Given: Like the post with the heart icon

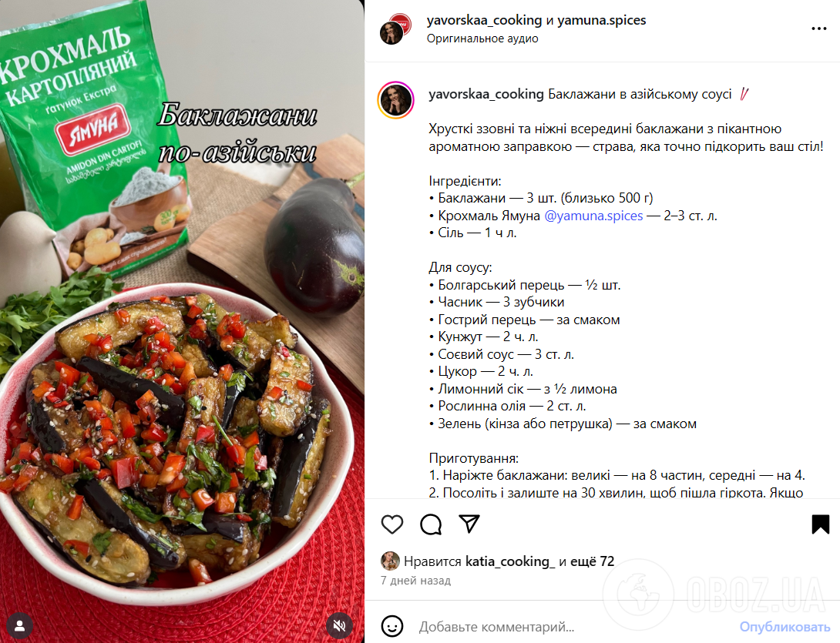Looking at the screenshot, I should pos(391,524).
